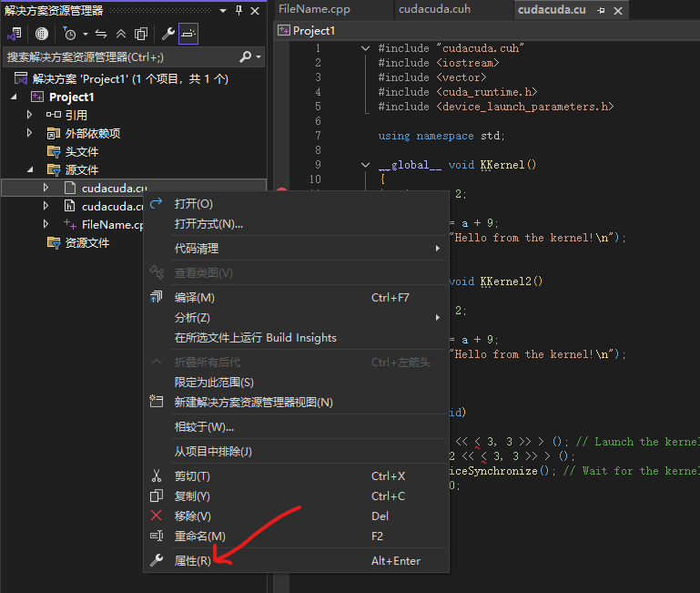Image resolution: width=700 pixels, height=593 pixels.
Task: Click the Show All Files globe icon
Action: (42, 34)
